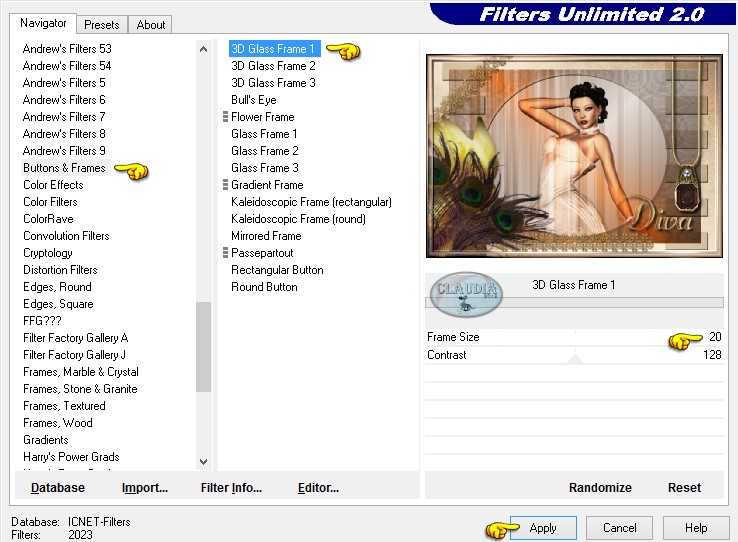Randomize the filter settings
The width and height of the screenshot is (738, 542).
[600, 488]
